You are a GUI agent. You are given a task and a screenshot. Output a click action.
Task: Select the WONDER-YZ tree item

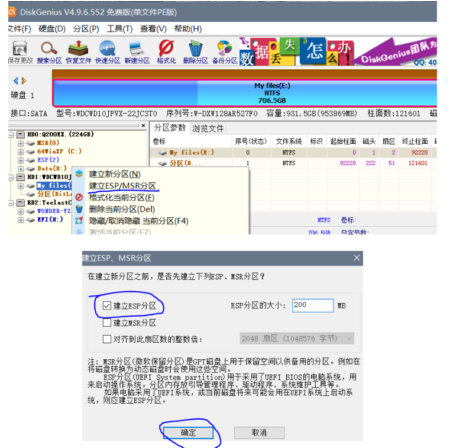click(x=54, y=211)
